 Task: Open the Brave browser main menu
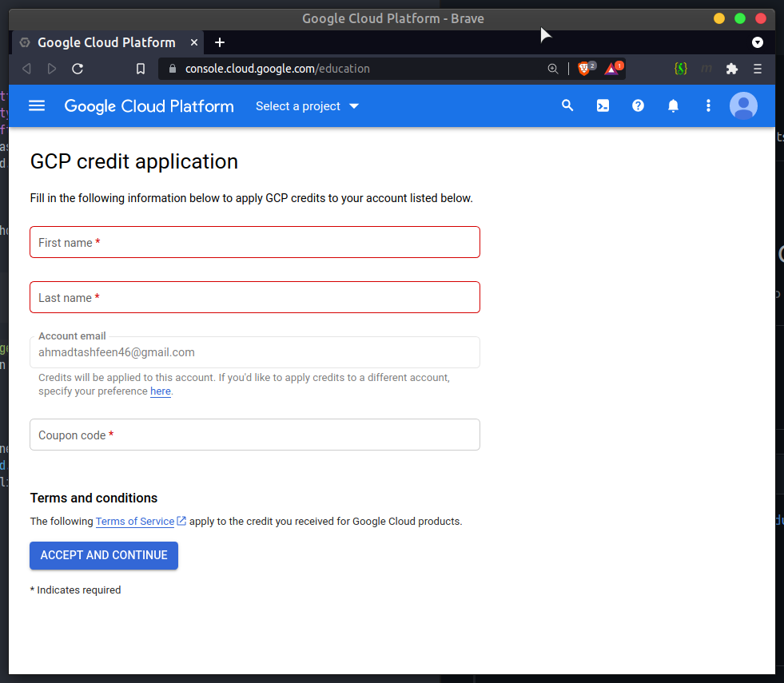[x=758, y=69]
